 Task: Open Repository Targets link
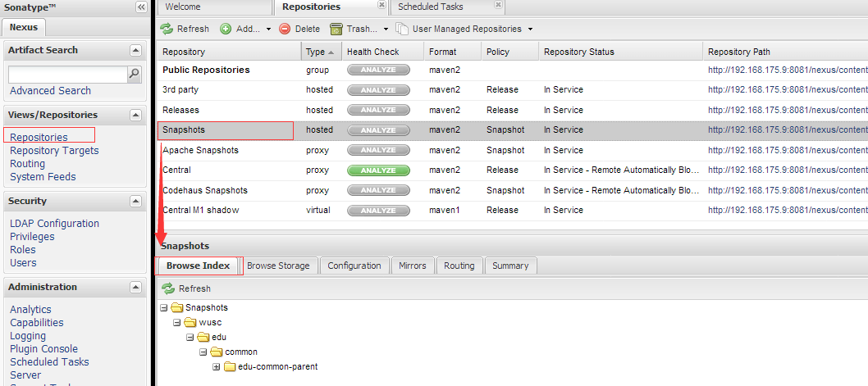54,151
